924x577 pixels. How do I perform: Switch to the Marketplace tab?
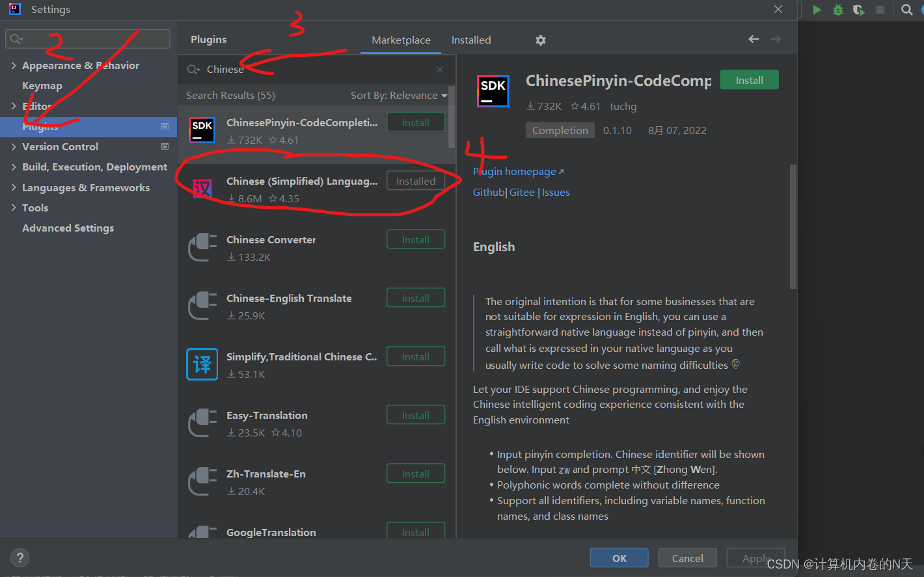[x=401, y=40]
